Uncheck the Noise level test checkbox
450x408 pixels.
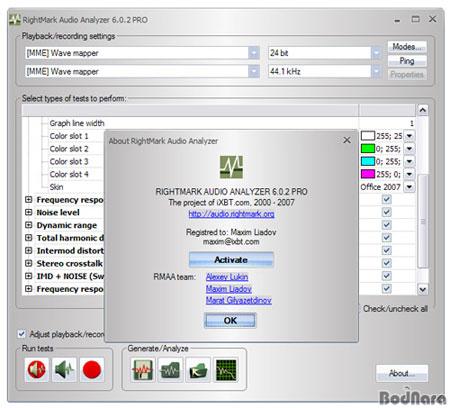(x=387, y=212)
